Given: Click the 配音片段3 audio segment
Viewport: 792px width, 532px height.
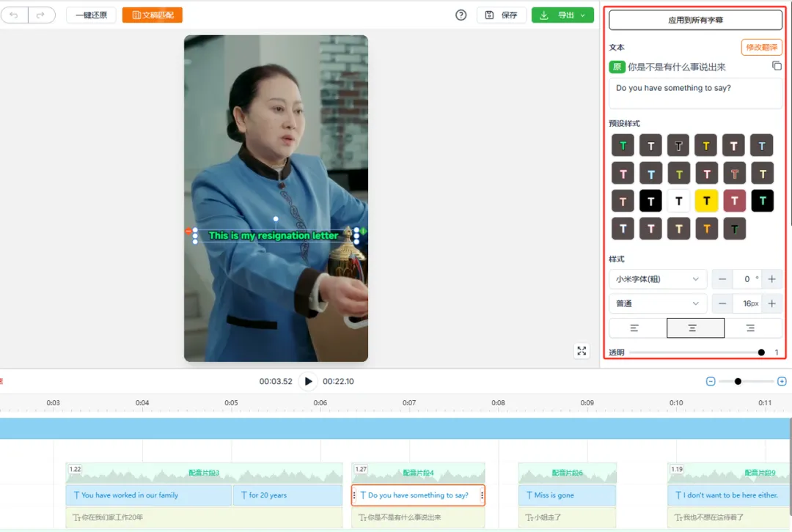Looking at the screenshot, I should tap(204, 473).
